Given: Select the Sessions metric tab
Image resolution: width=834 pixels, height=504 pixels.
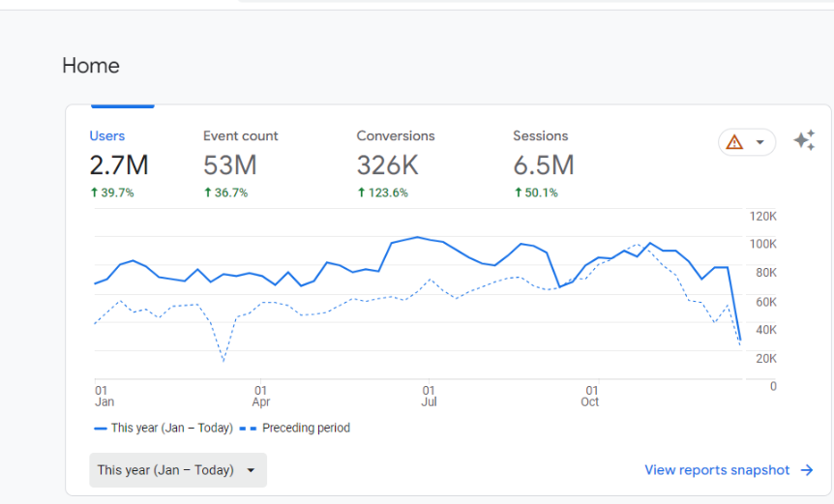Looking at the screenshot, I should point(540,136).
